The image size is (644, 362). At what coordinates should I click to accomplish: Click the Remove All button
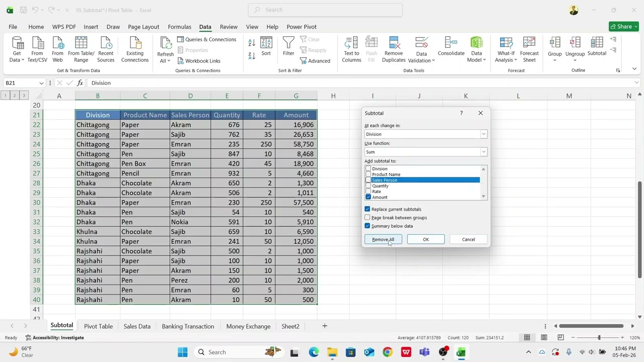coord(383,239)
